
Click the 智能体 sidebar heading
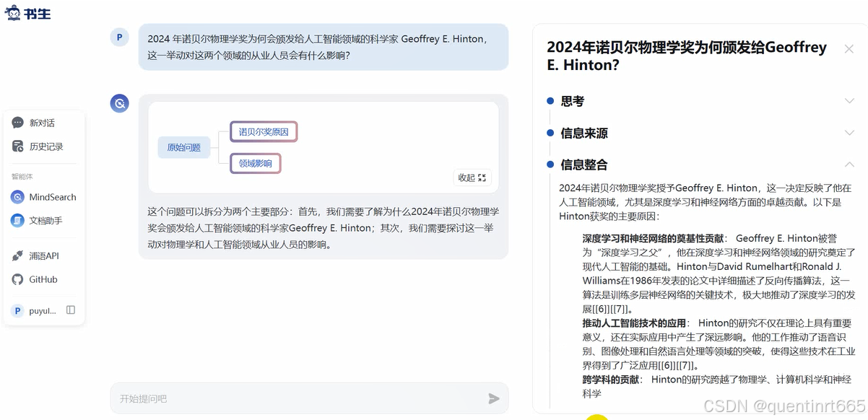[22, 177]
